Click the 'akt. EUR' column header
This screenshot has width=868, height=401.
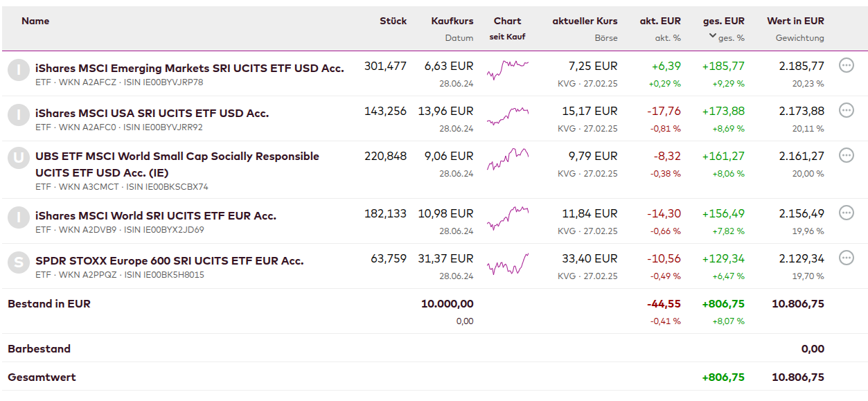[659, 21]
